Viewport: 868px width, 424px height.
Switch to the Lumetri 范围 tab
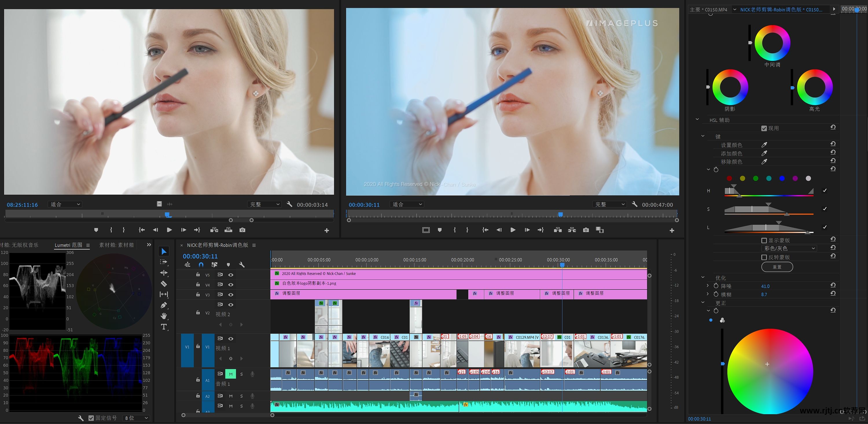(x=68, y=245)
